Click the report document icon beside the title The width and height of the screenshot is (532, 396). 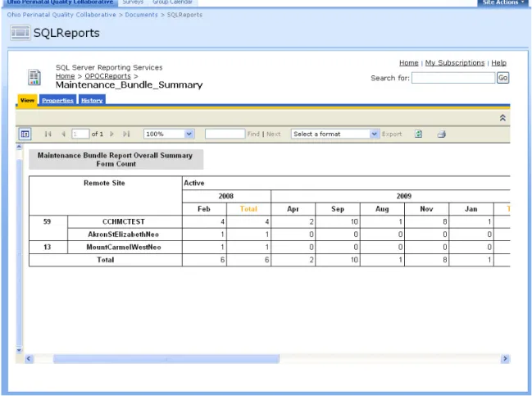34,77
